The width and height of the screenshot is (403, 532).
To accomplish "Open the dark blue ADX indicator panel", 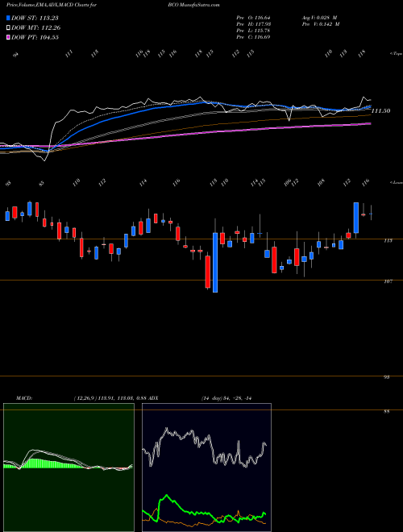I will [206, 468].
